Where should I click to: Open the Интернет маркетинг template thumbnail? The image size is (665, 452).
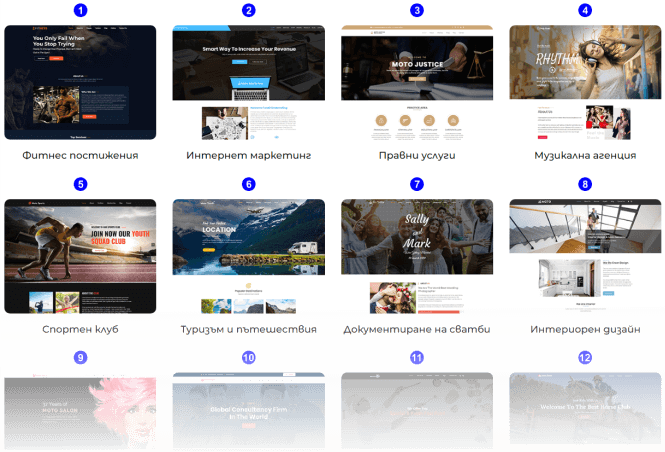point(249,82)
